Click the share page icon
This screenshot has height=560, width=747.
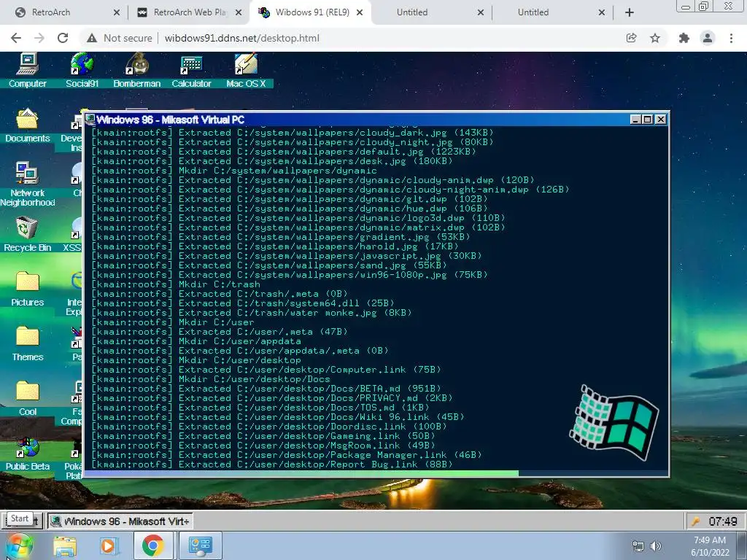[x=631, y=38]
